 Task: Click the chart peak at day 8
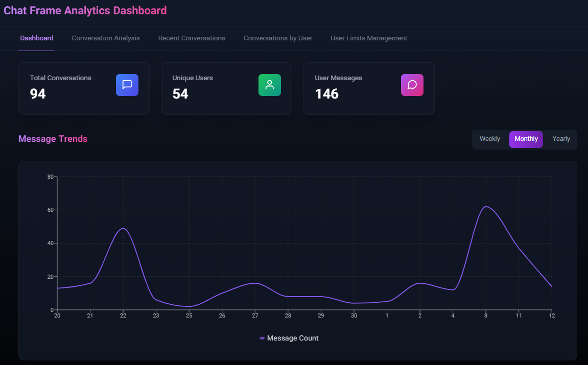486,207
